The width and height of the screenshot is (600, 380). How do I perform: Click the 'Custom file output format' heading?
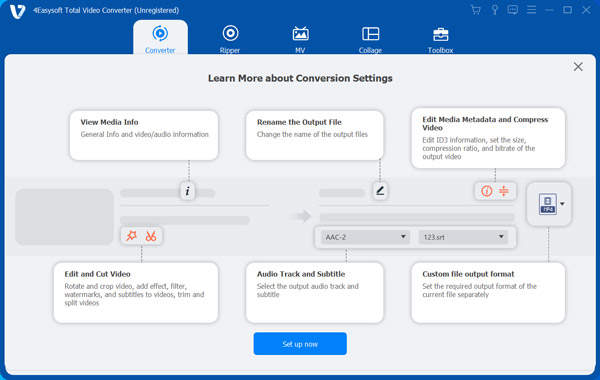pos(468,274)
